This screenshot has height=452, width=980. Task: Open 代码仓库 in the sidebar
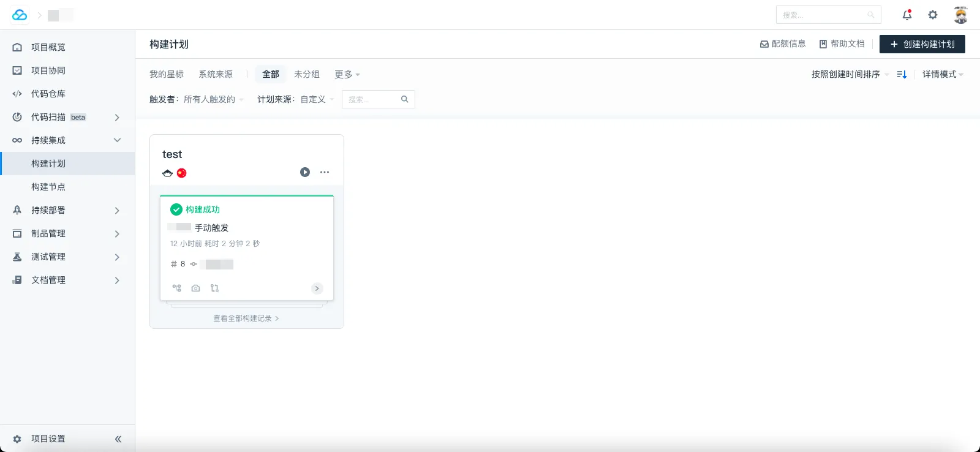[67, 94]
